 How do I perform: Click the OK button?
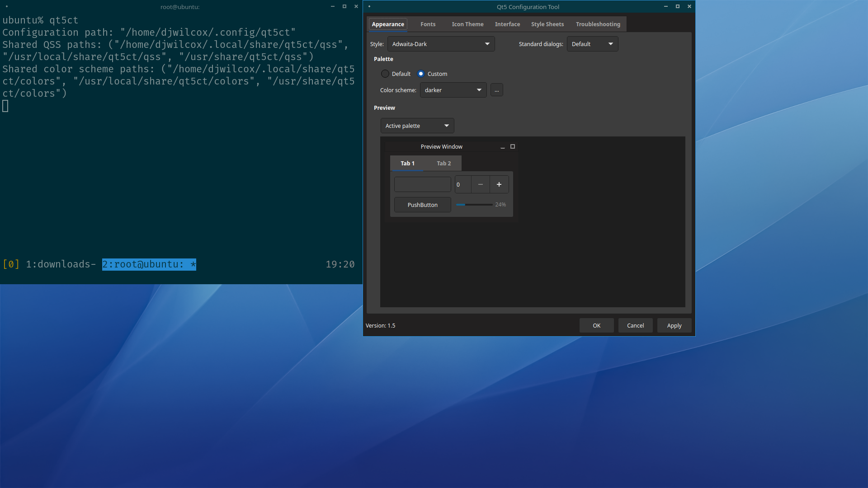[x=596, y=325]
